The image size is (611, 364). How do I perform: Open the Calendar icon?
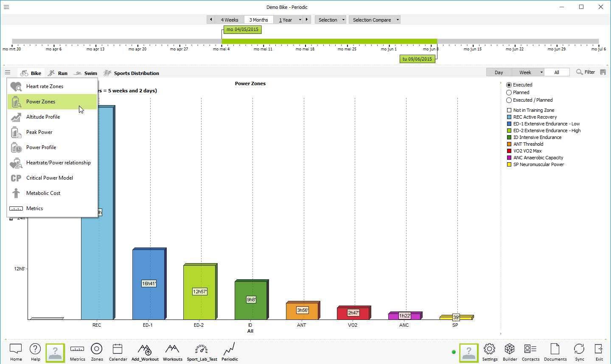tap(118, 349)
